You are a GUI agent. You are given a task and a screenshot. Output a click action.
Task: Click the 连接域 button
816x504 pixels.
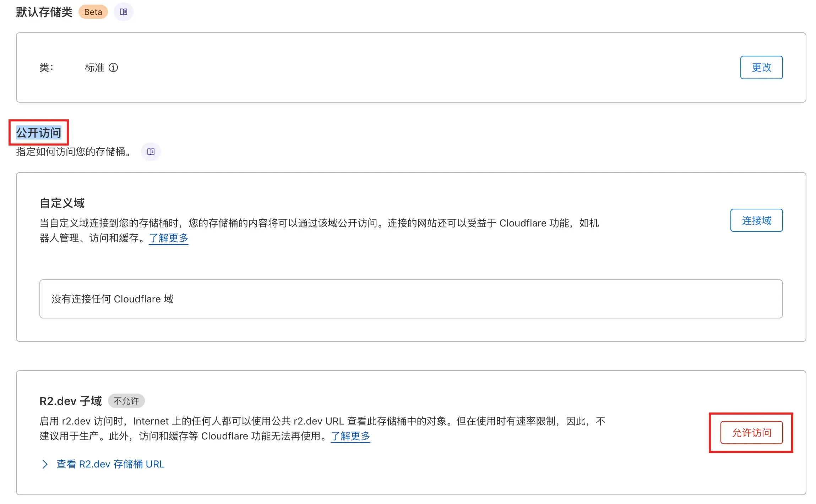point(756,220)
